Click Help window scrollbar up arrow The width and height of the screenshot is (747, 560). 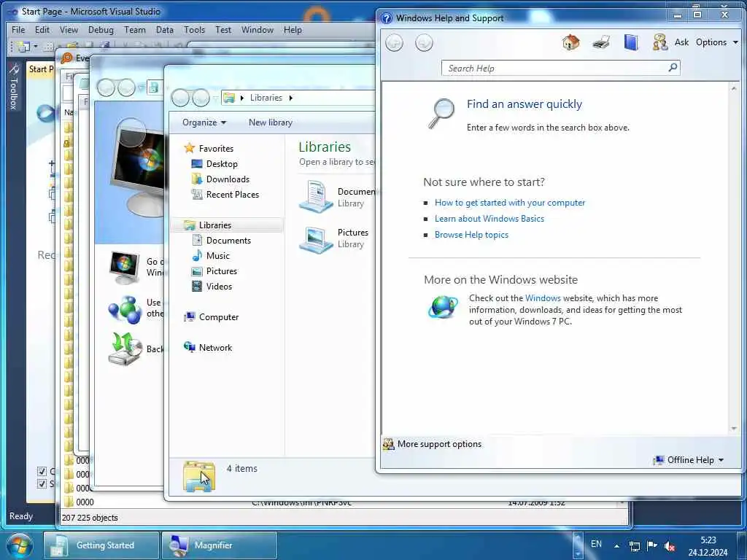[x=734, y=88]
